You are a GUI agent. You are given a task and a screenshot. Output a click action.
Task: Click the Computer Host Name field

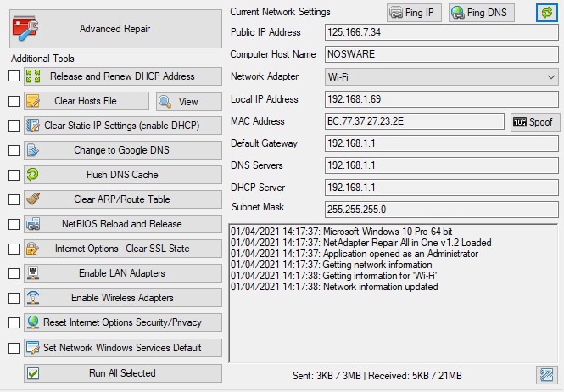pyautogui.click(x=442, y=54)
